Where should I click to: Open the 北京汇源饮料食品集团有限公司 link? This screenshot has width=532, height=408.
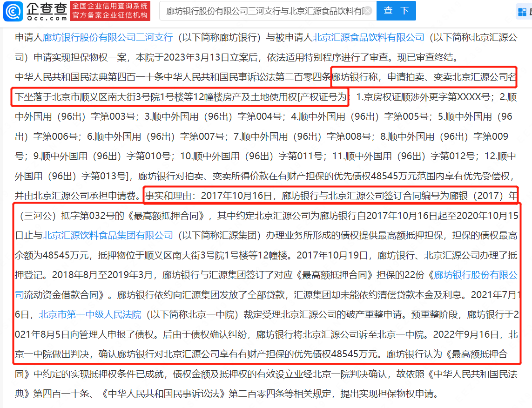coord(108,235)
